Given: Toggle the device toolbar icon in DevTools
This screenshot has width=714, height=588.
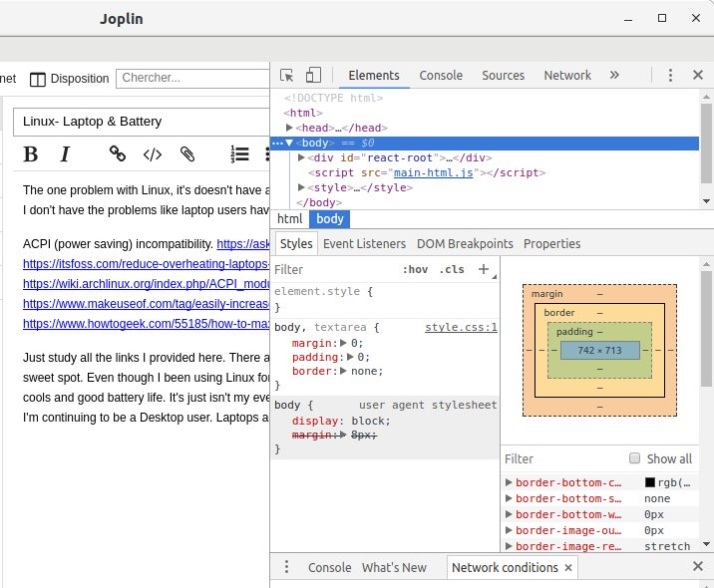Looking at the screenshot, I should (313, 75).
